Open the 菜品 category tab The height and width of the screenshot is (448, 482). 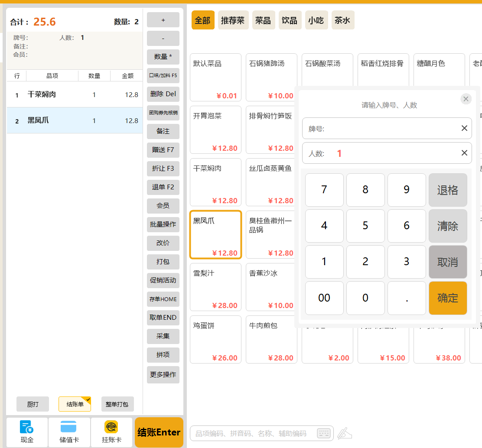[x=264, y=20]
